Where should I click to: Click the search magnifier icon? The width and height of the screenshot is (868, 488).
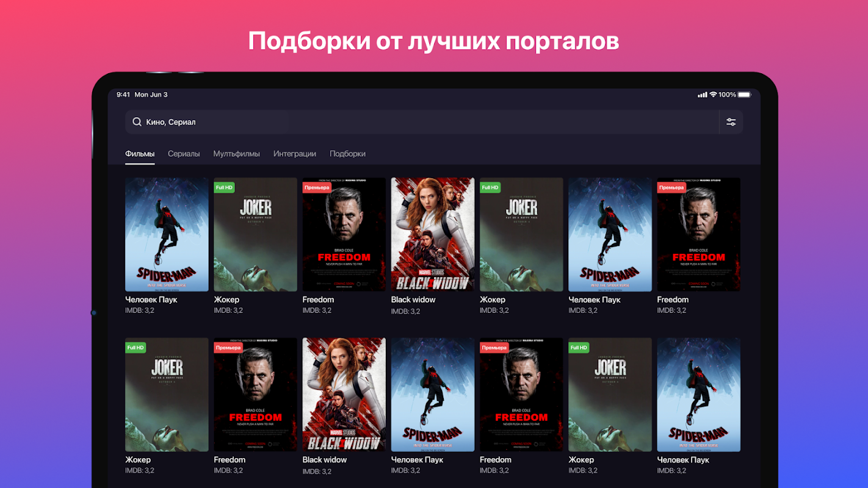click(137, 122)
